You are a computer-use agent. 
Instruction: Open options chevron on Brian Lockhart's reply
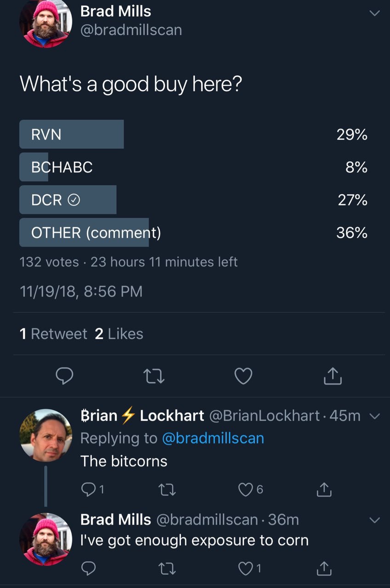(x=375, y=417)
